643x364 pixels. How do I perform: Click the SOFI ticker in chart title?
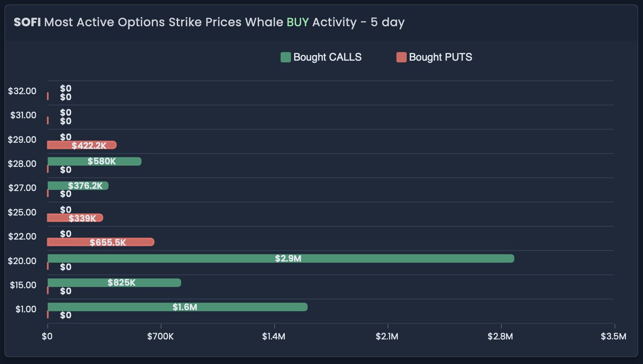(x=27, y=22)
